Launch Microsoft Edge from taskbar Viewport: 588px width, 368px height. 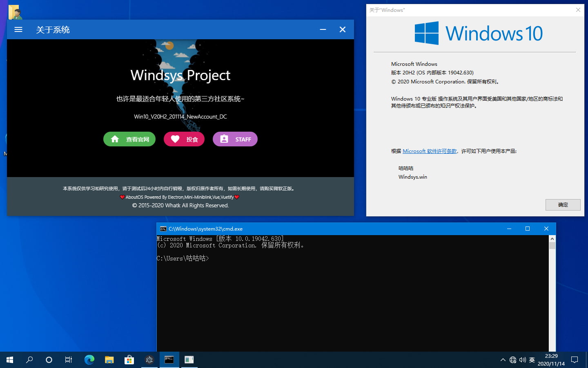coord(89,360)
